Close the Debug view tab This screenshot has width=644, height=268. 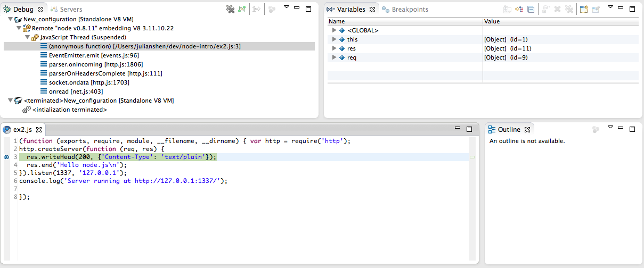(40, 10)
